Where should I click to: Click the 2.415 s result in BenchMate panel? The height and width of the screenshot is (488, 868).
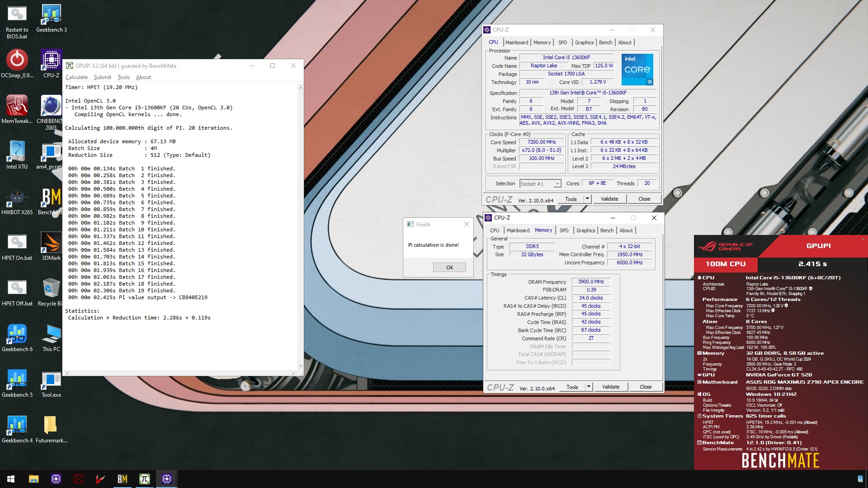(812, 264)
